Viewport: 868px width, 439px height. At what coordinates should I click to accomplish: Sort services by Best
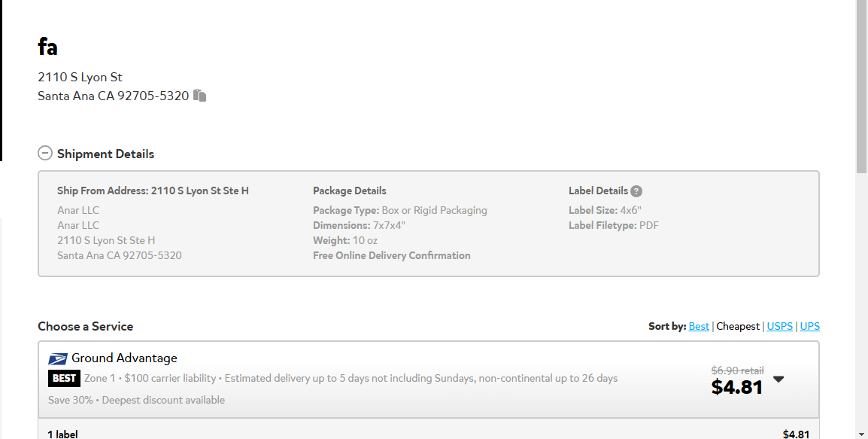pos(699,327)
